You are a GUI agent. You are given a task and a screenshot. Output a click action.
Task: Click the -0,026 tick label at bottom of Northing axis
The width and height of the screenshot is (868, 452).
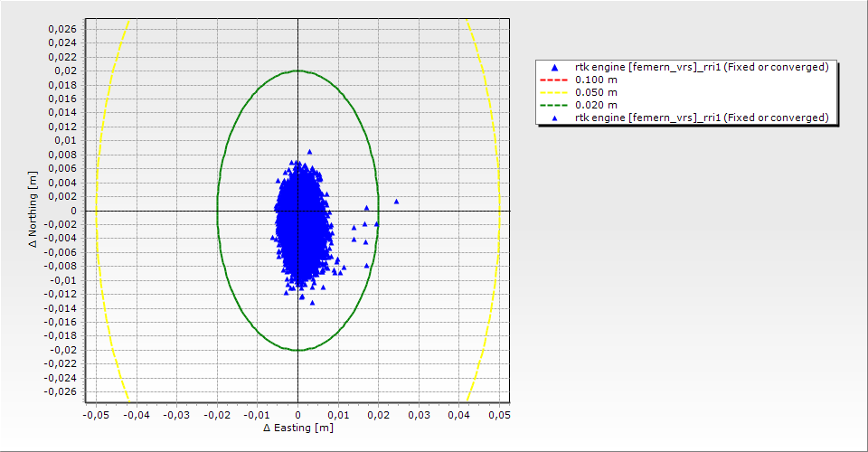pos(61,391)
